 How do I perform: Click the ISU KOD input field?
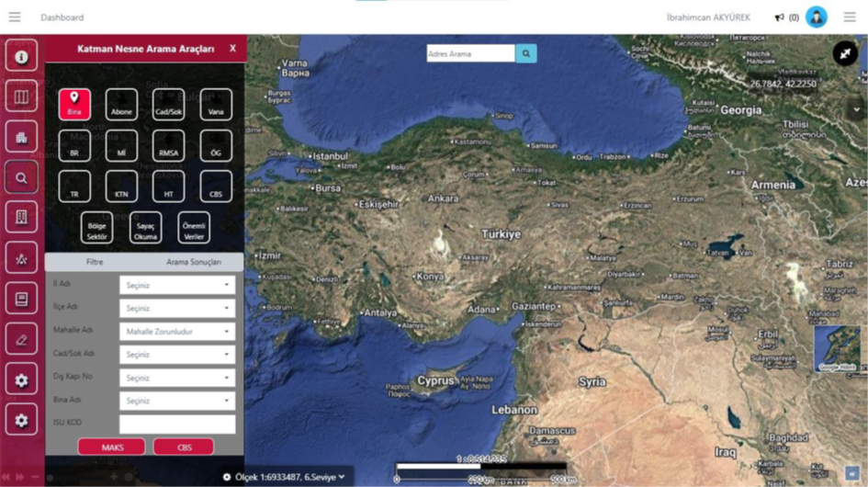[x=176, y=423]
